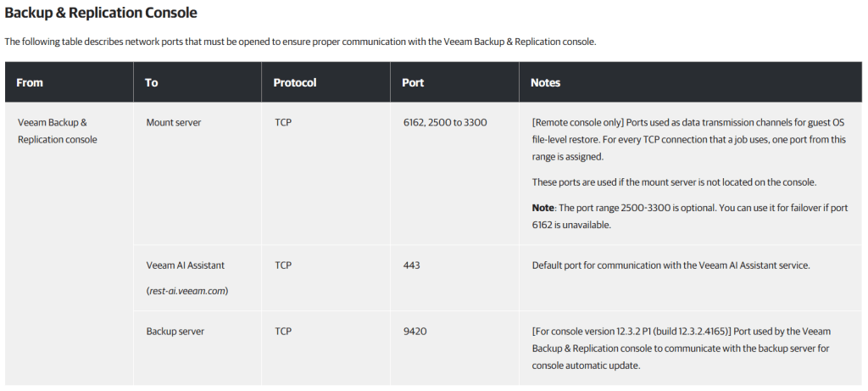Select the Notes column header
The height and width of the screenshot is (391, 868).
click(545, 83)
